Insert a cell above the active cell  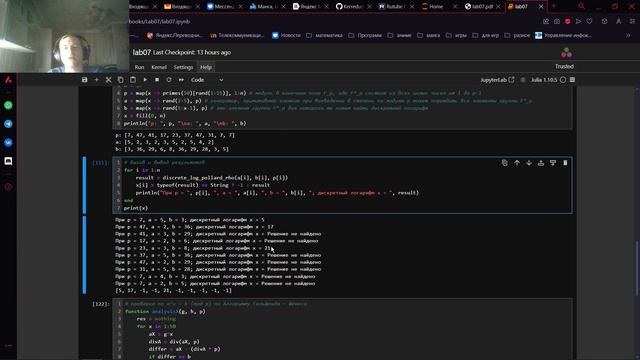click(x=541, y=163)
